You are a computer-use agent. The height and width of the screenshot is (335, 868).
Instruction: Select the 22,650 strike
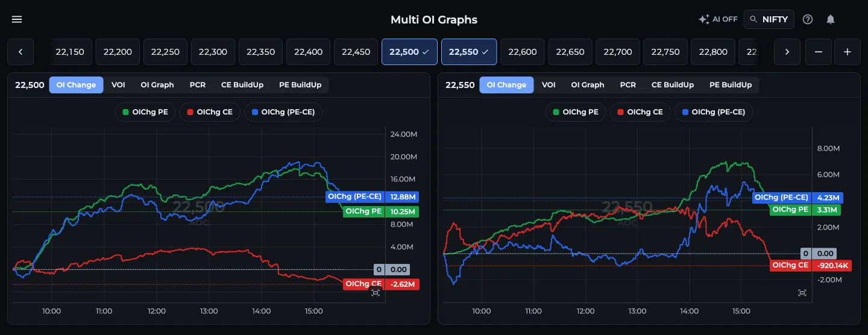click(x=570, y=52)
